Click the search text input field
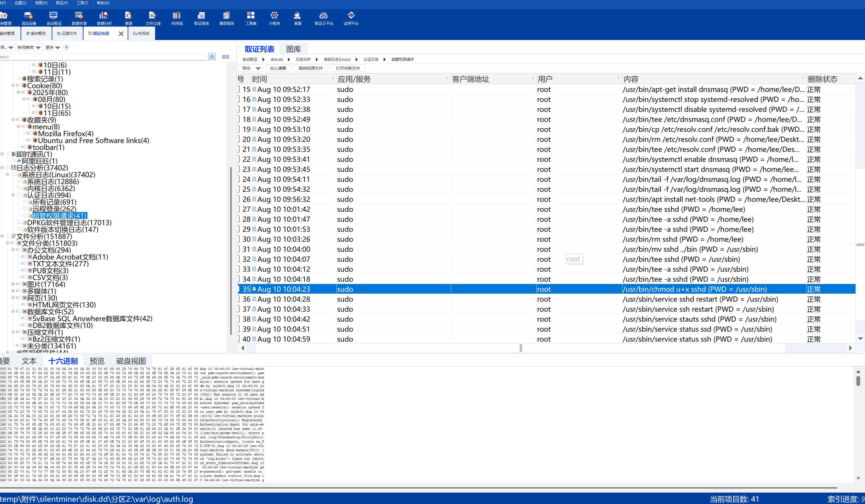Viewport: 865px width, 504px height. click(x=103, y=57)
